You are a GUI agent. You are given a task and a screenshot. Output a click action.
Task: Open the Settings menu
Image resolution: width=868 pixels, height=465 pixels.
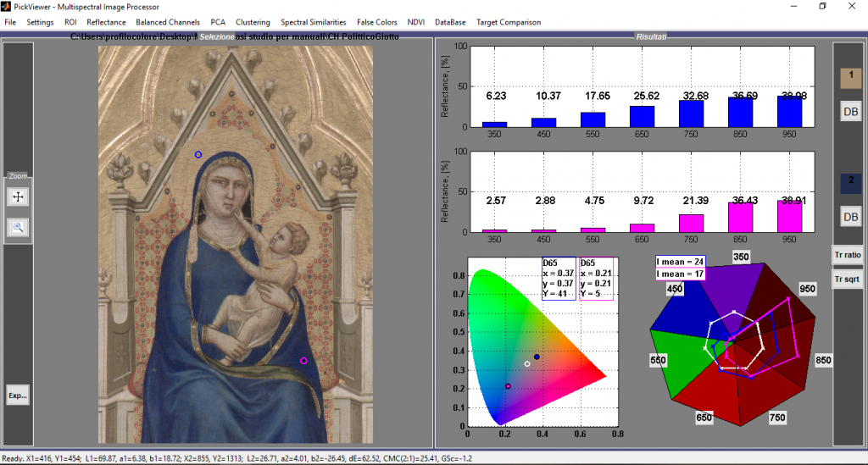40,22
